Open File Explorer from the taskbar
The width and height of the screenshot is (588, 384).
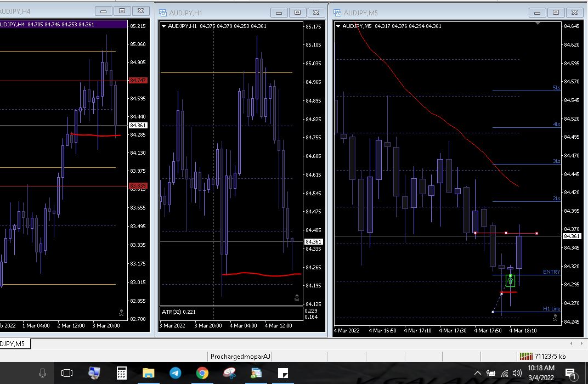(149, 374)
